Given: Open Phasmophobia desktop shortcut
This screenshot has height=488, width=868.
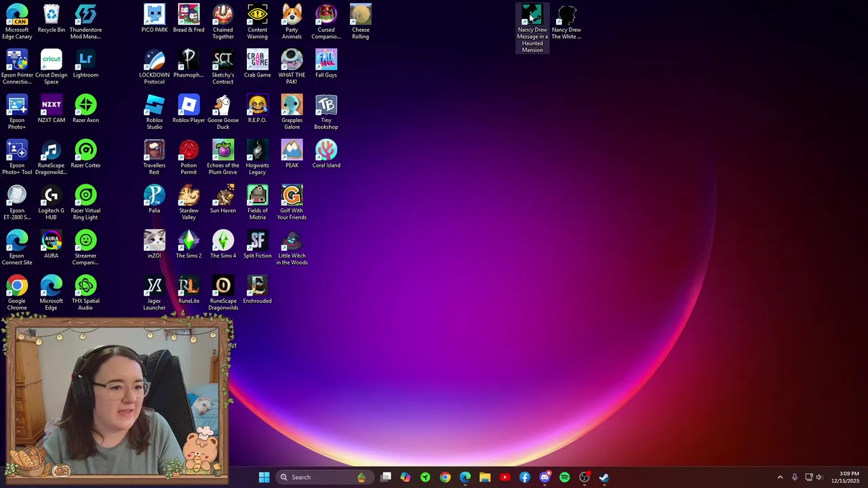Looking at the screenshot, I should (x=189, y=64).
